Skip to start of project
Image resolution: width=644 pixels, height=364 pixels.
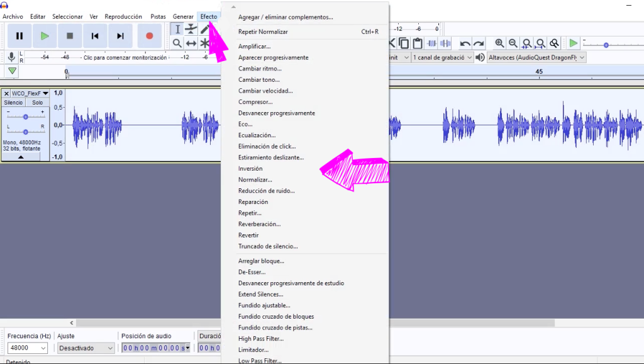(x=95, y=36)
